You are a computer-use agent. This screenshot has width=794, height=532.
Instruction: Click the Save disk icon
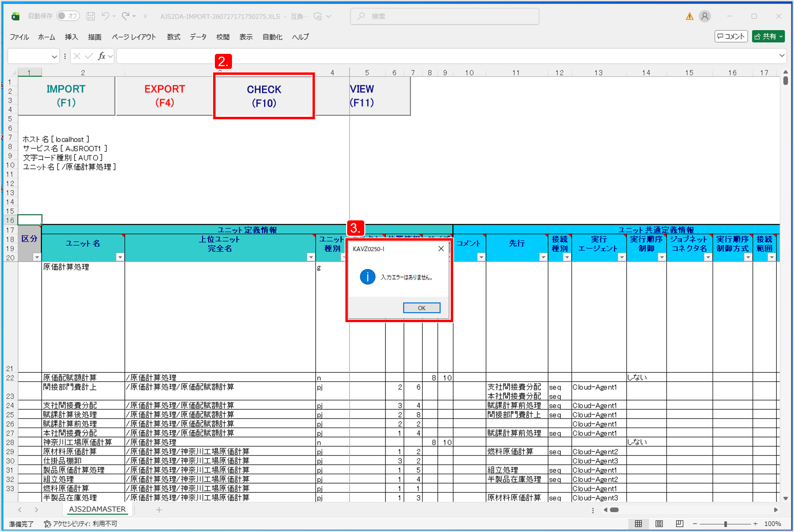click(91, 16)
